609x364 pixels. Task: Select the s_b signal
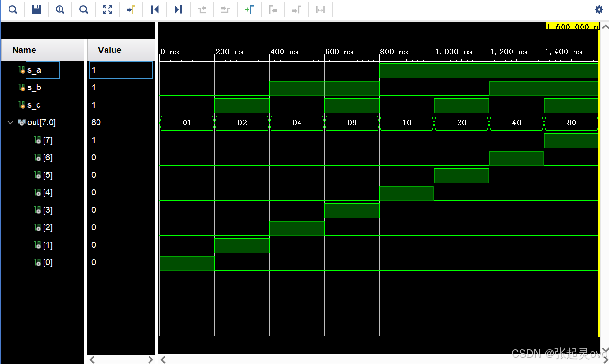(34, 87)
